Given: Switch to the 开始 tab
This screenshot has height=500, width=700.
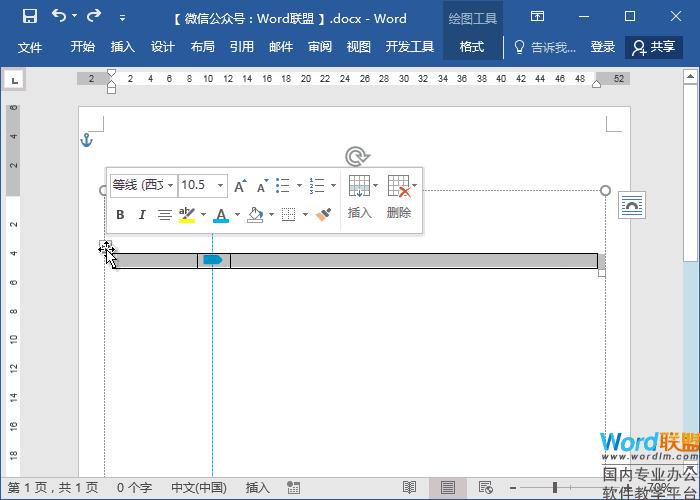Looking at the screenshot, I should 83,47.
